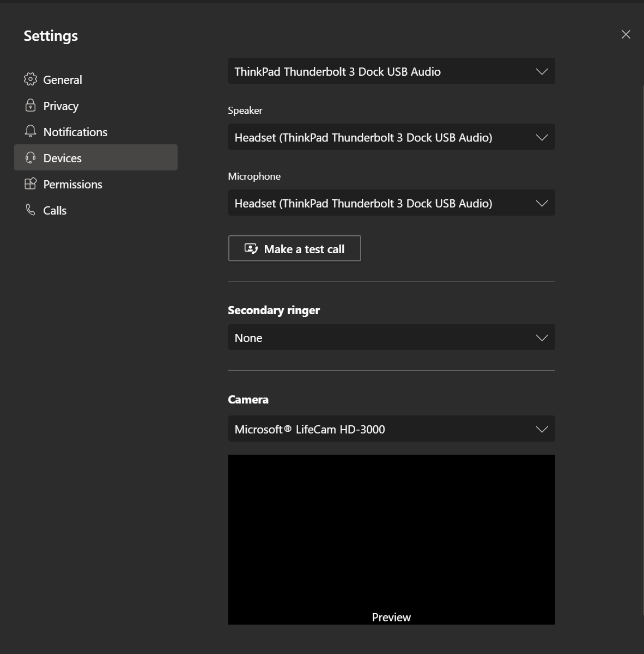Click the Privacy lock icon
This screenshot has width=644, height=654.
coord(31,105)
